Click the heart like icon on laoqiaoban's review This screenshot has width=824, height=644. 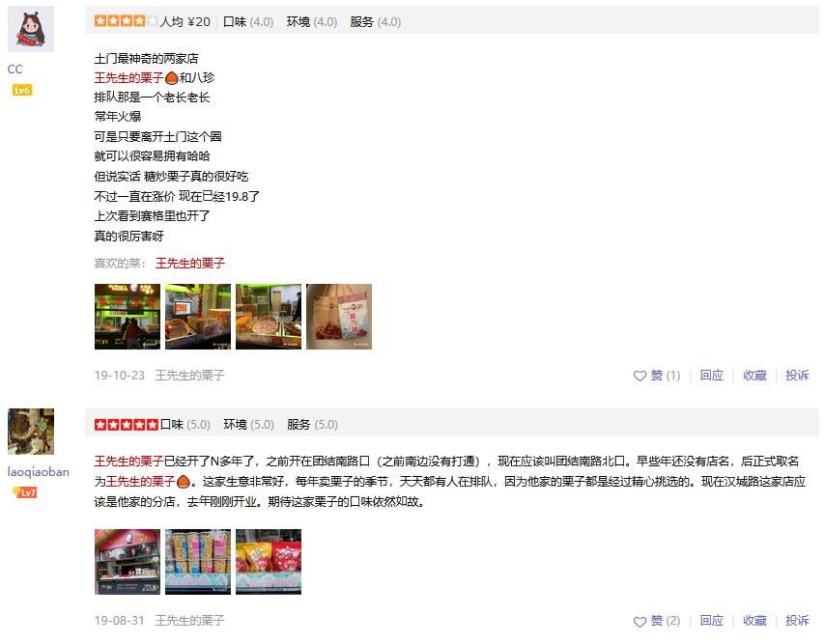point(639,622)
